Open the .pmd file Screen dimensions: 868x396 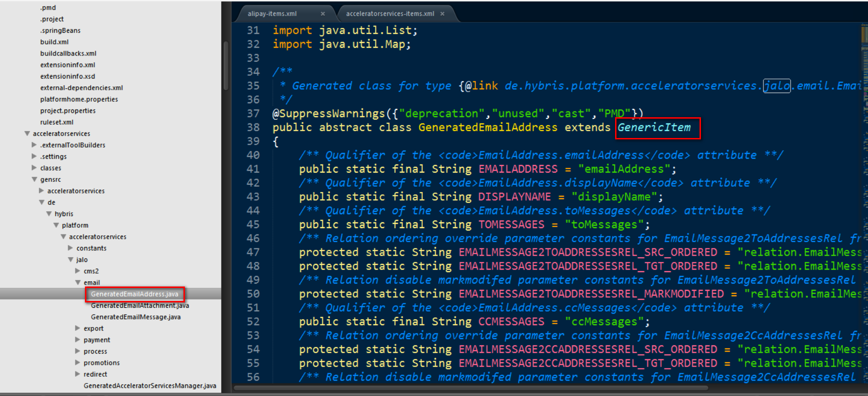[48, 8]
